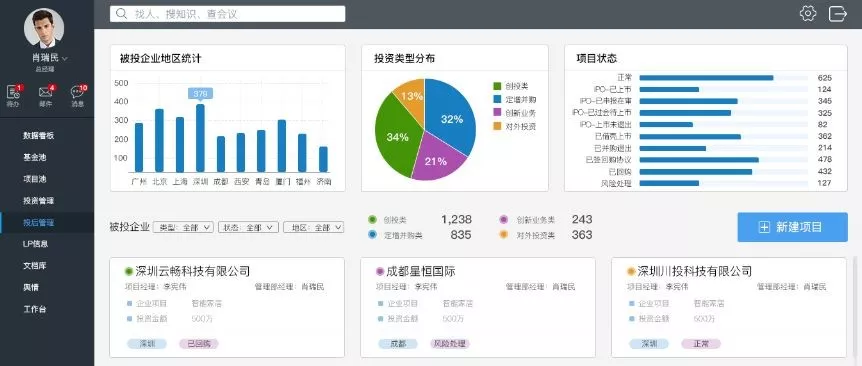The image size is (862, 366).
Task: Open the 待办 to-do icon with badge
Action: [x=13, y=92]
